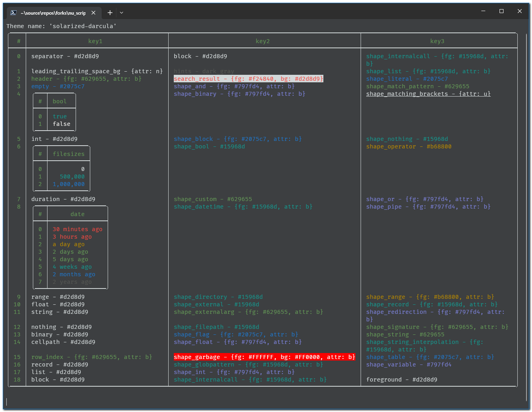The height and width of the screenshot is (412, 532).
Task: Click 'shape_operator - #b68800' entry
Action: point(409,146)
